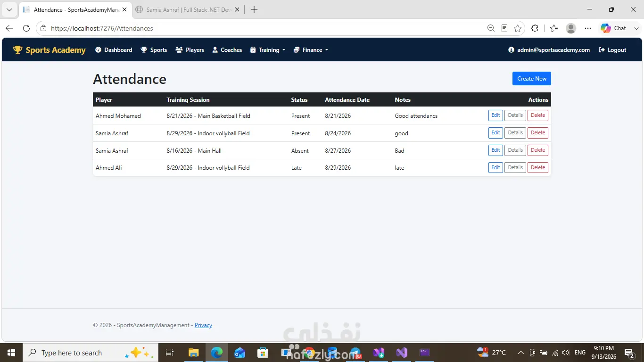The image size is (644, 362).
Task: Open File Explorer from the taskbar
Action: coord(193,353)
